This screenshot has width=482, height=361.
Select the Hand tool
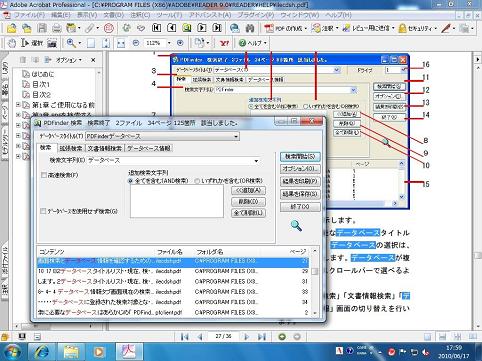pos(12,43)
